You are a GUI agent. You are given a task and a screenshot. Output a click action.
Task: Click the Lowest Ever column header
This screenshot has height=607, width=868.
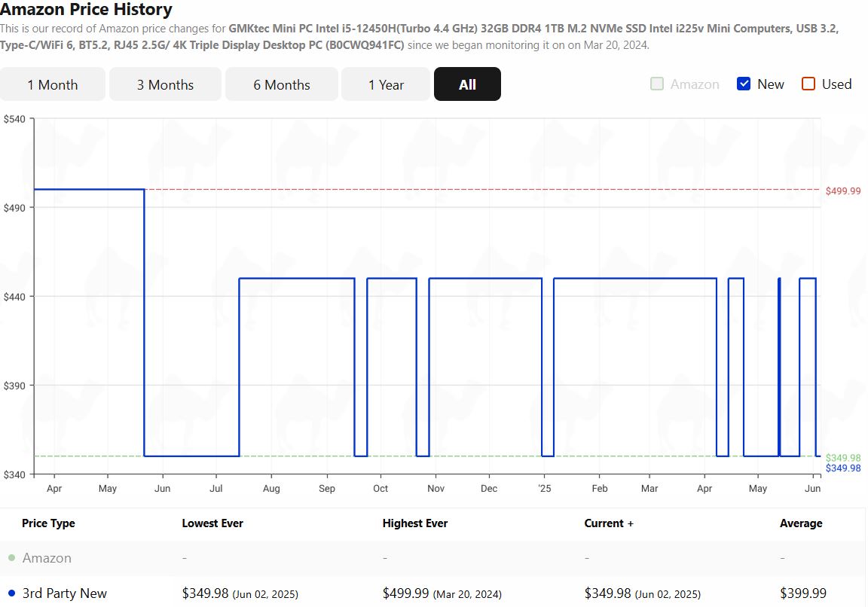[x=212, y=523]
